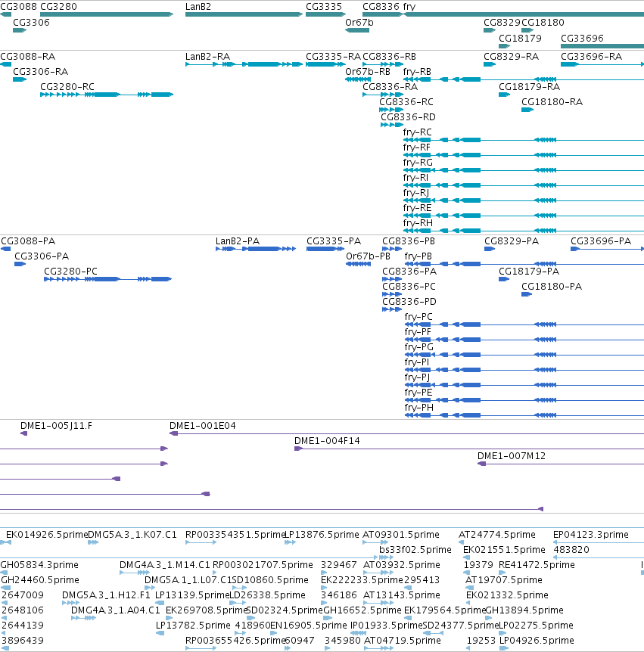Click BAC clone label DME1-005J11.F
The height and width of the screenshot is (652, 644).
click(56, 426)
